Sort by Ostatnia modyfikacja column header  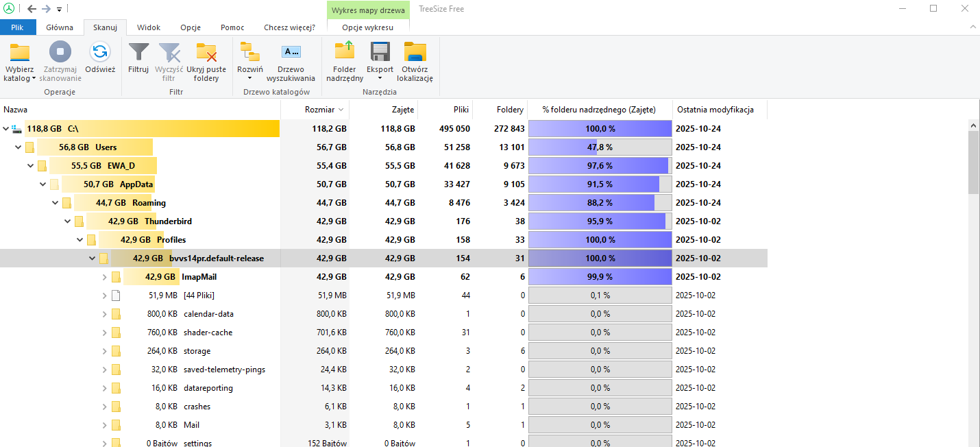point(720,110)
